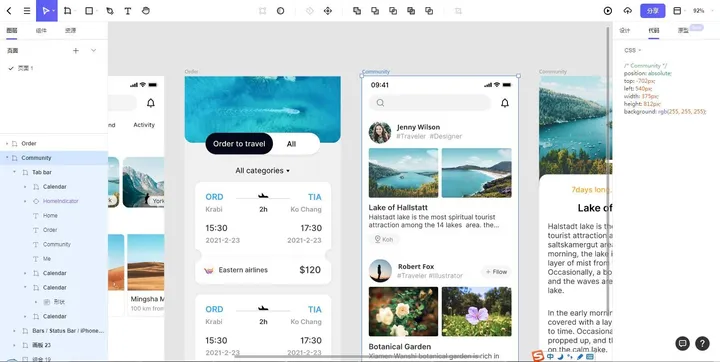Click the Order to travel pill toggle
The height and width of the screenshot is (362, 720).
click(239, 144)
